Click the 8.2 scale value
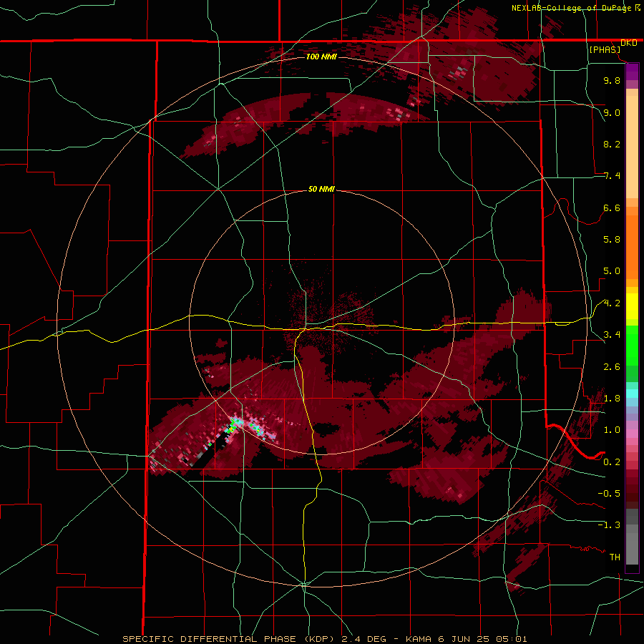644x644 pixels. [612, 144]
